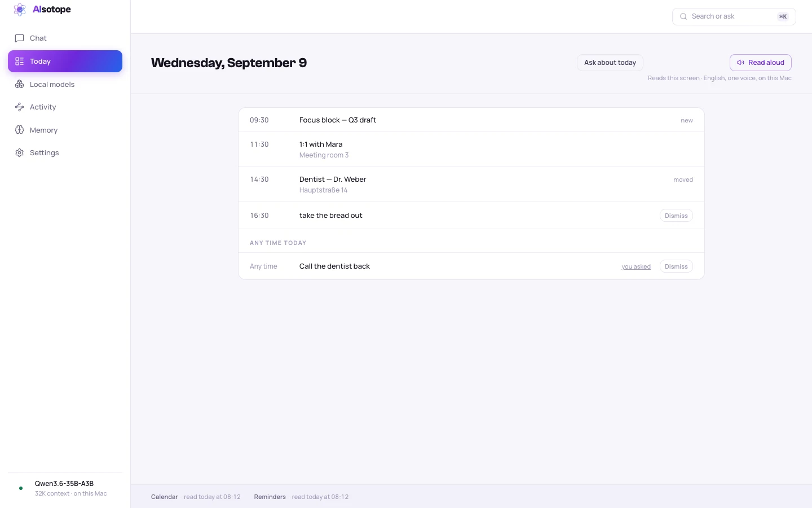812x508 pixels.
Task: Click the search magnifier icon
Action: [683, 16]
